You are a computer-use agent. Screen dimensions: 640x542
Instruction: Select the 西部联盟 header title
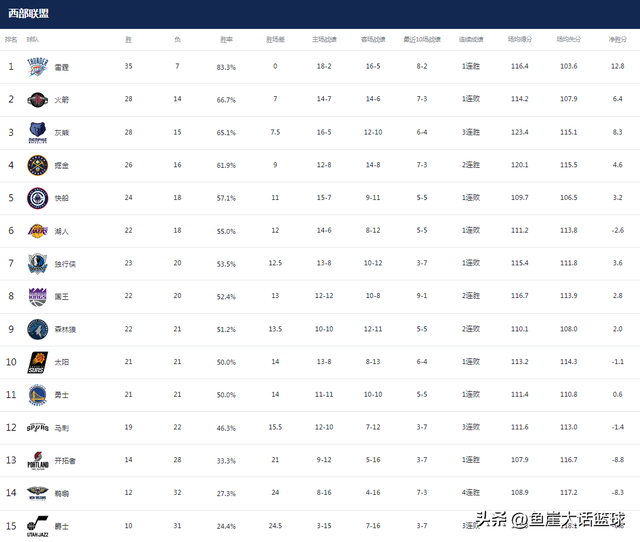(x=29, y=13)
